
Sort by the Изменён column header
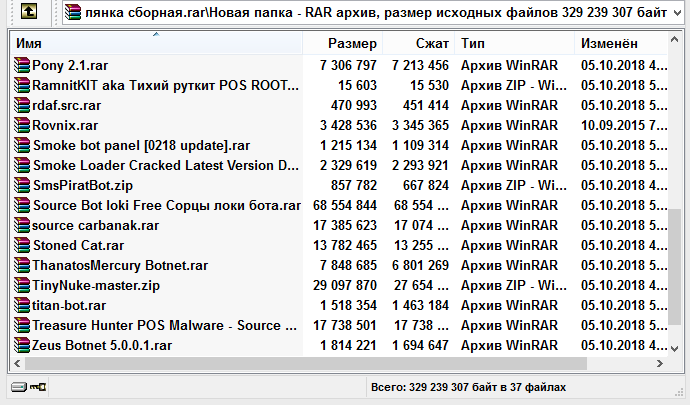[621, 43]
